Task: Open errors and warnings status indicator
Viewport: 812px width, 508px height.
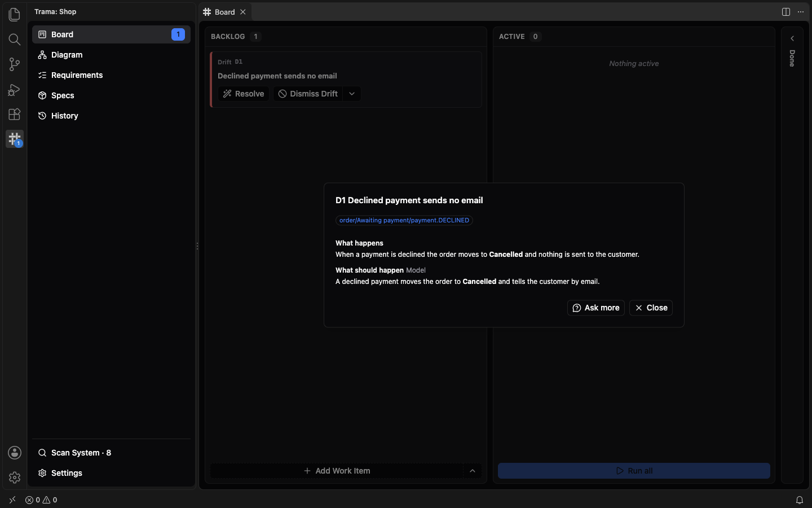Action: tap(41, 500)
